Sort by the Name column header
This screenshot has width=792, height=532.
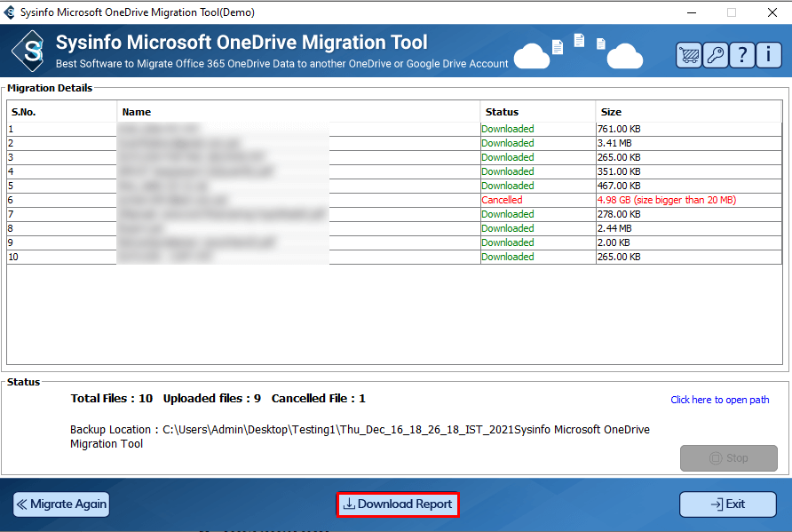(x=137, y=112)
